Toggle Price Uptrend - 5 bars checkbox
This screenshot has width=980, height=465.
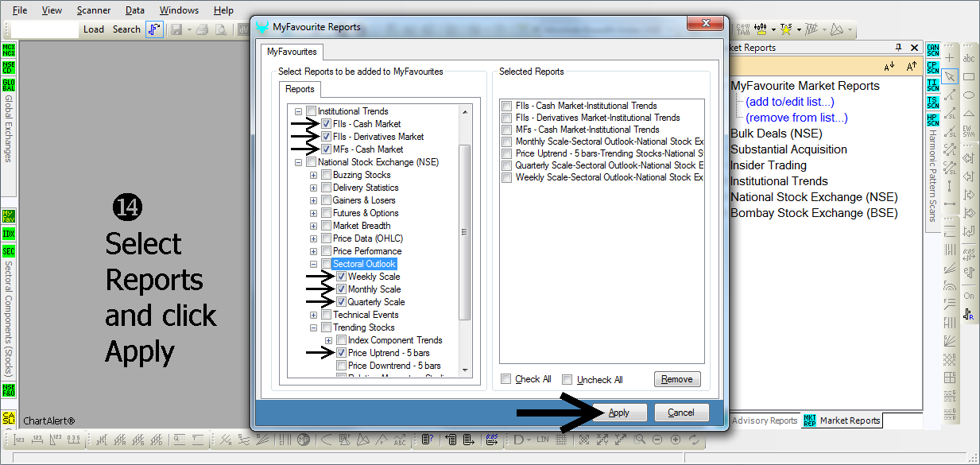(x=342, y=353)
